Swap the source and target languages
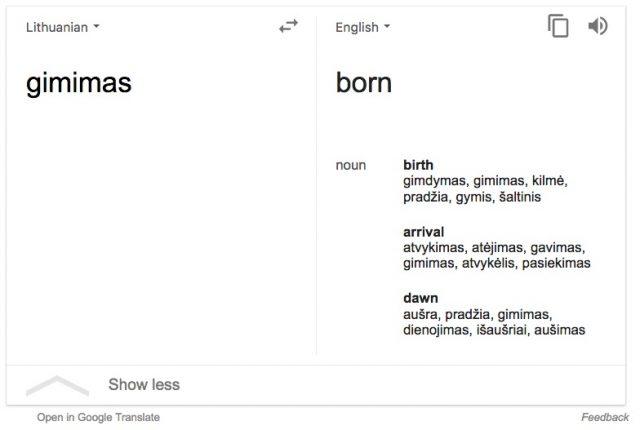This screenshot has height=430, width=640. tap(288, 27)
